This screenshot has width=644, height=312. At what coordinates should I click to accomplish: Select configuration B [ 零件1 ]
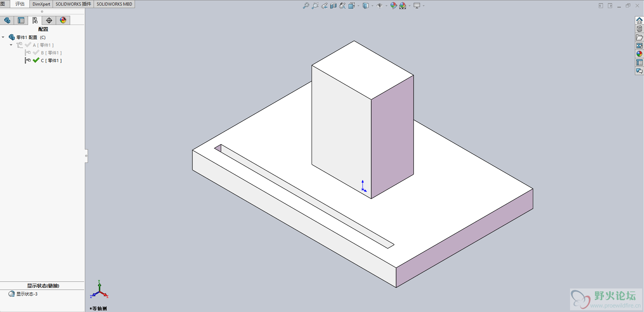pos(51,53)
